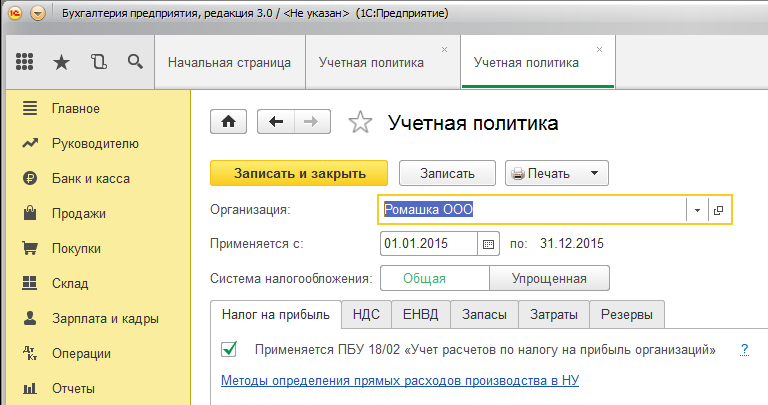This screenshot has height=405, width=768.
Task: Open the НДС tab
Action: pyautogui.click(x=366, y=314)
